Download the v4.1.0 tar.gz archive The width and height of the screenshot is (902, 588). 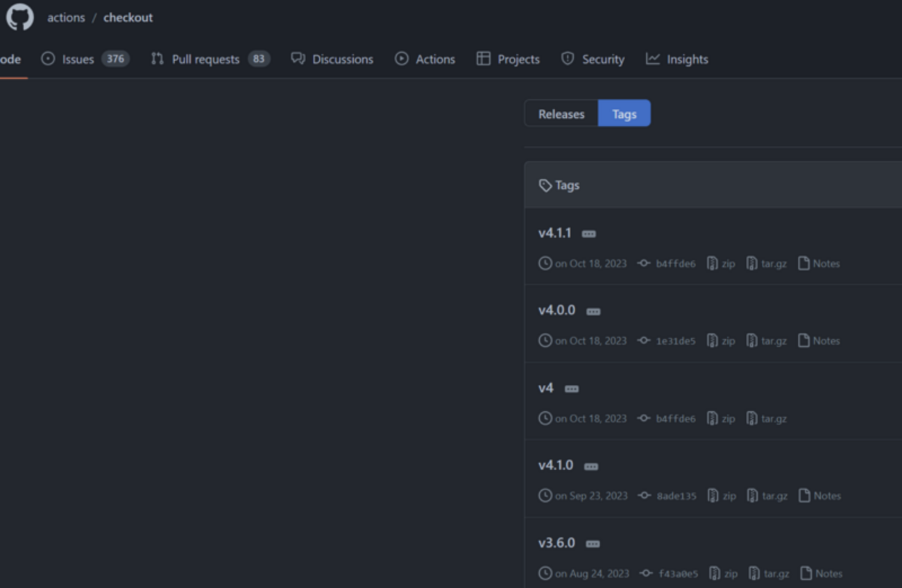[767, 496]
